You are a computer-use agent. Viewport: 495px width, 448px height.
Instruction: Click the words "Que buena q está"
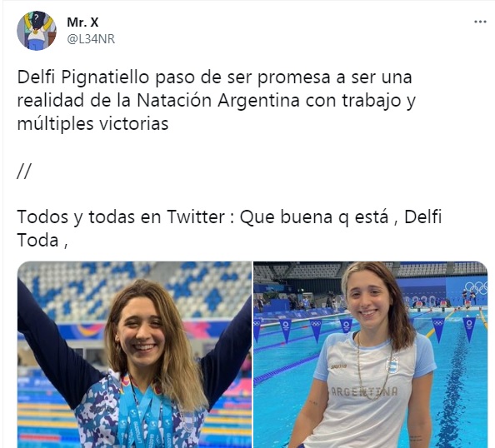point(314,217)
